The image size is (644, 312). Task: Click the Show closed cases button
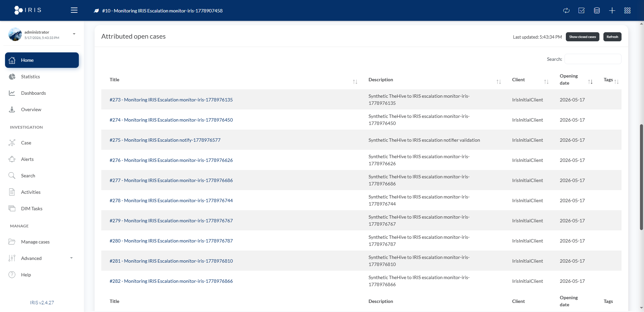[583, 37]
